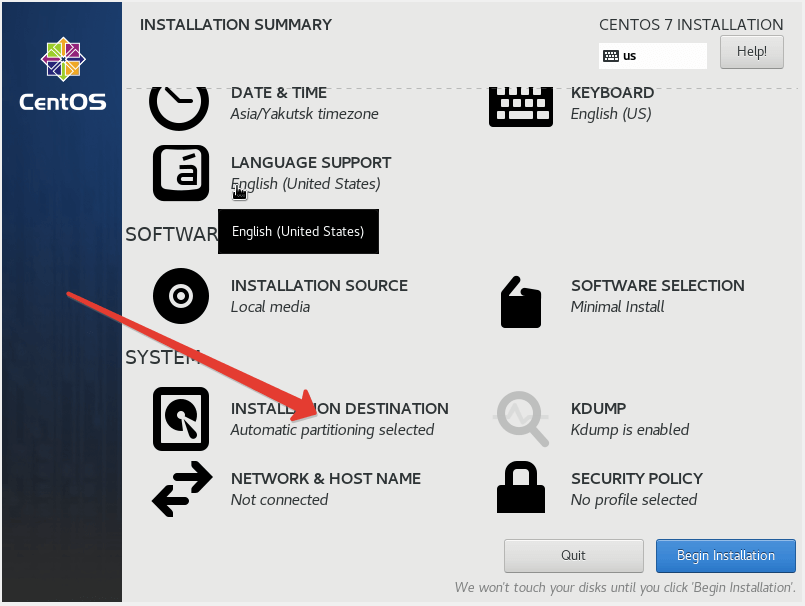Open Software Selection package icon
The height and width of the screenshot is (606, 805).
(520, 301)
